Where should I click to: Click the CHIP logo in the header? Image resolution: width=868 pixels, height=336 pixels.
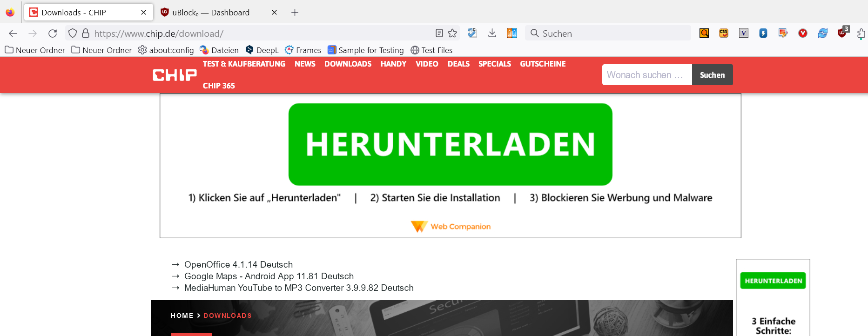click(x=175, y=75)
